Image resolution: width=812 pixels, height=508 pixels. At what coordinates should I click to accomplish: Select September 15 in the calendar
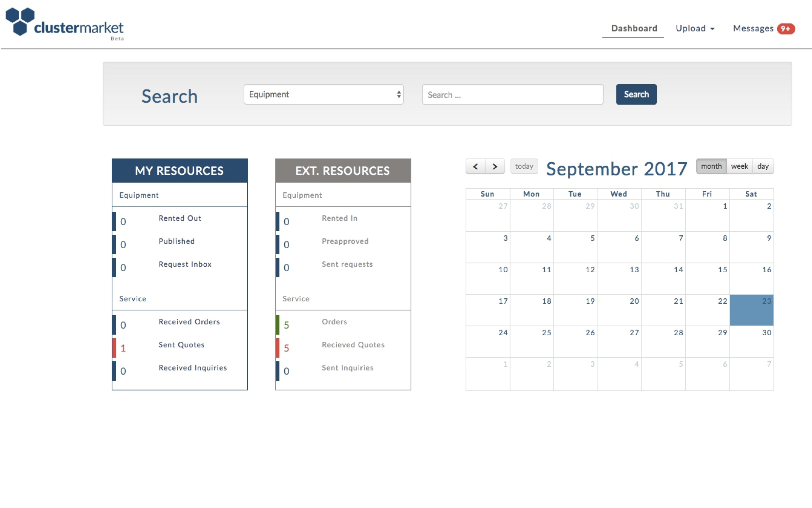tap(707, 278)
